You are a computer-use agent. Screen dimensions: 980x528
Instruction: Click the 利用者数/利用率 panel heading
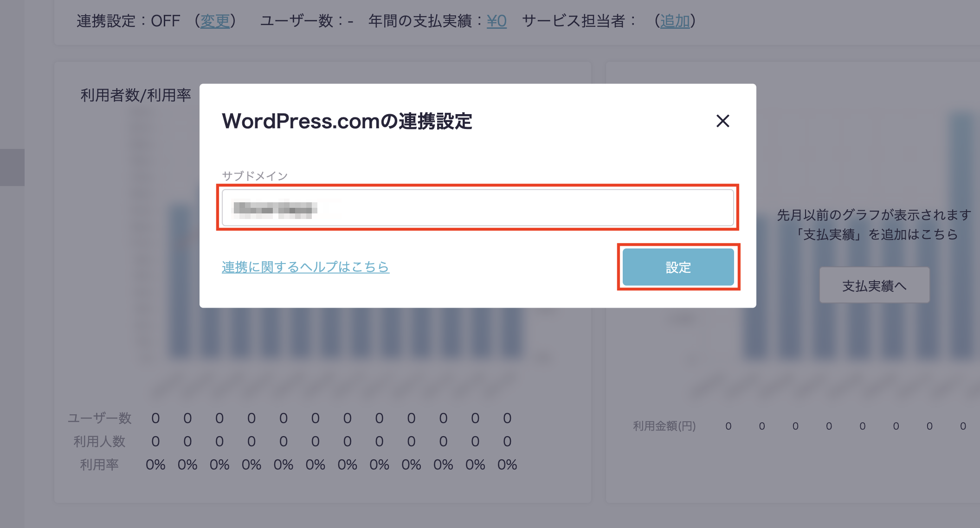tap(135, 95)
